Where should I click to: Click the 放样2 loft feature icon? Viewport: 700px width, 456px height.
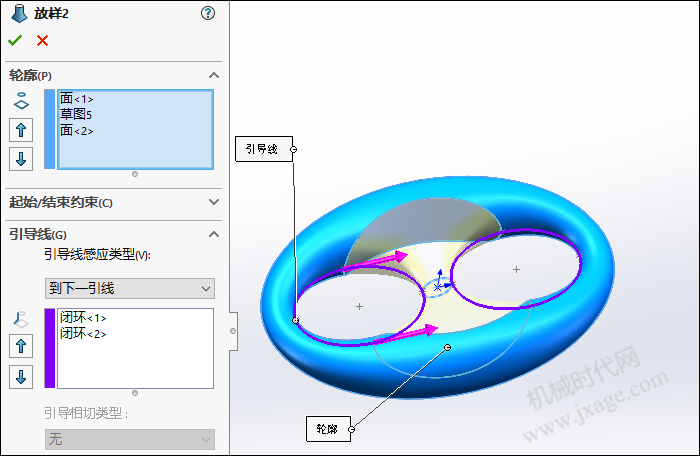[19, 13]
